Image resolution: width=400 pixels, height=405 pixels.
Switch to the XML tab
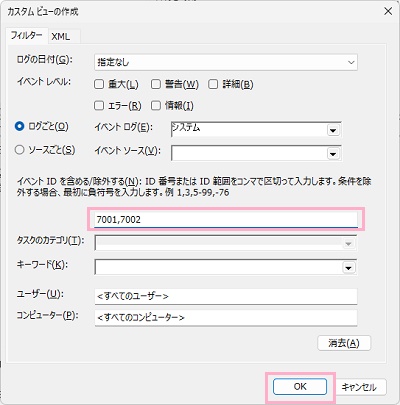(x=61, y=36)
